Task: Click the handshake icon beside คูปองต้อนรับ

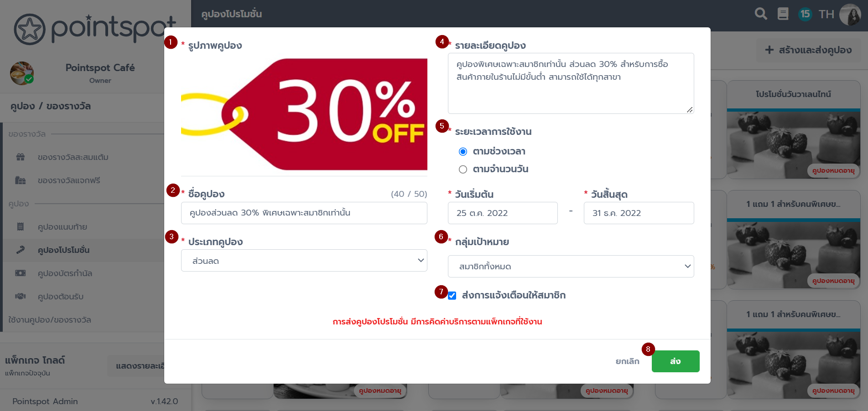Action: 21,297
